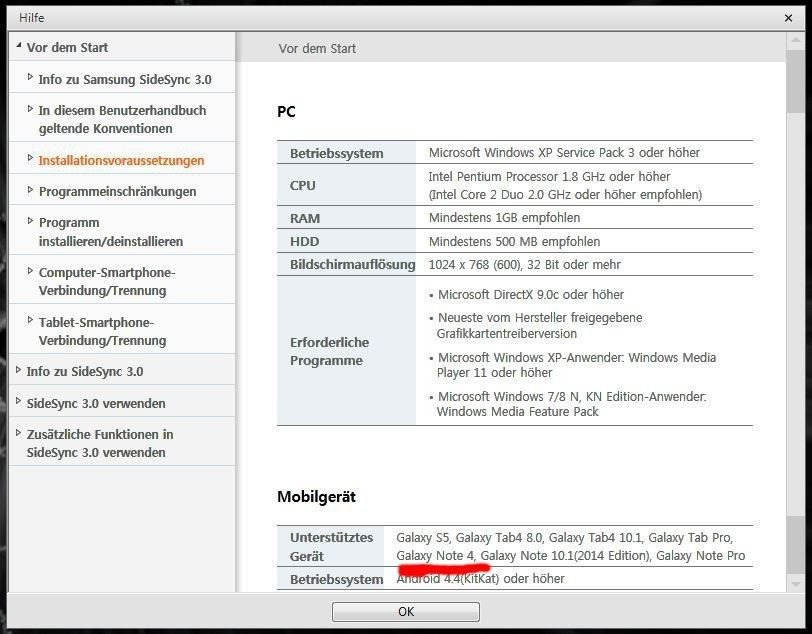The height and width of the screenshot is (634, 812).
Task: Open In diesem Benutzerhandbuch geltende Konventionen
Action: pos(122,119)
